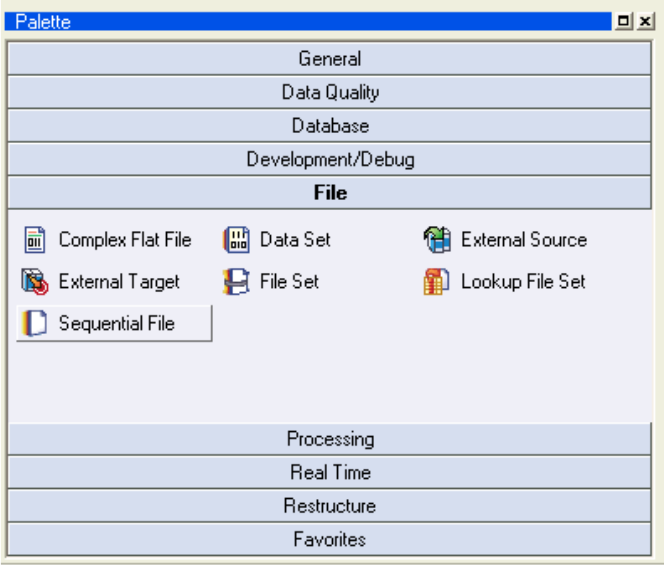Click the File Set stage icon
The width and height of the screenshot is (664, 566).
pos(236,282)
